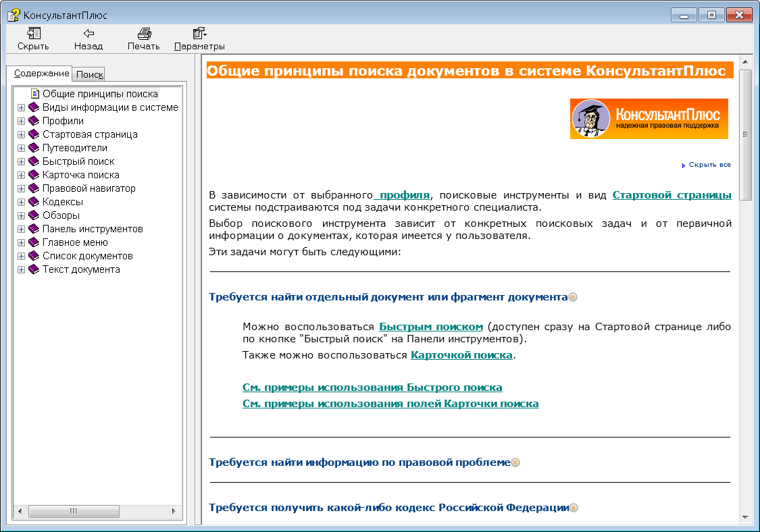Click the book icon beside Стартовая страница

point(34,134)
